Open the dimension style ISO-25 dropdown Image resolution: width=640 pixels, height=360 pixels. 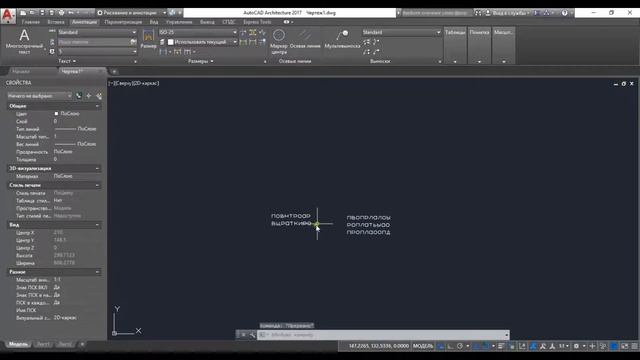198,32
